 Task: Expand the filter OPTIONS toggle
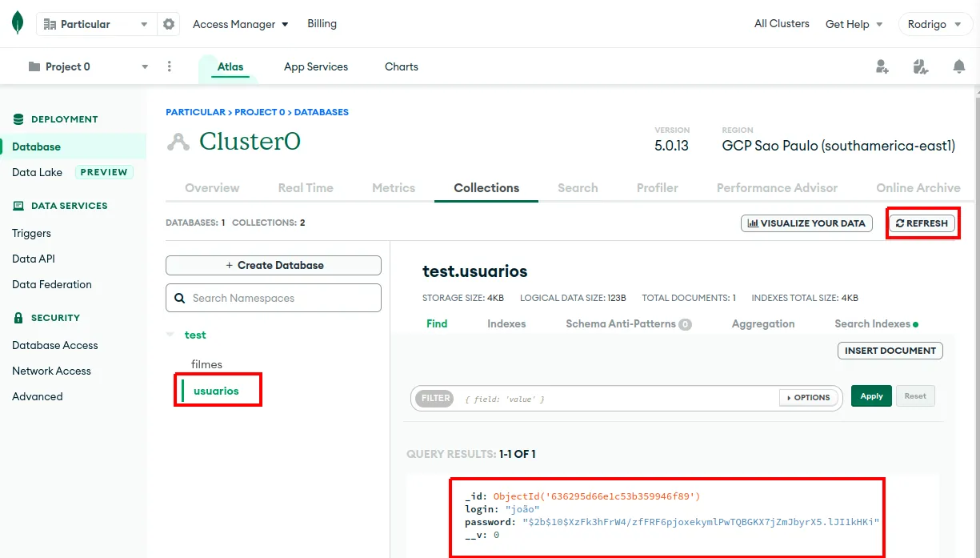tap(809, 397)
